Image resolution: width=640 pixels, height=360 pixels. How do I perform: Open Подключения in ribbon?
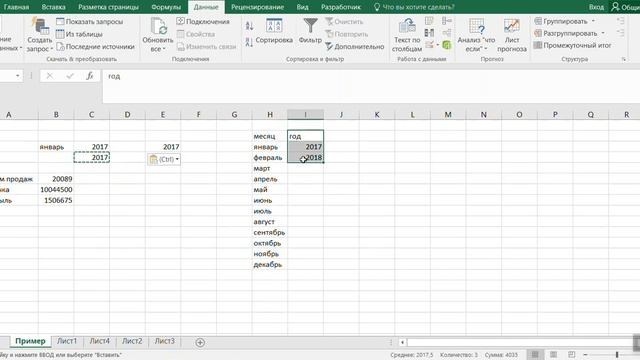point(203,21)
